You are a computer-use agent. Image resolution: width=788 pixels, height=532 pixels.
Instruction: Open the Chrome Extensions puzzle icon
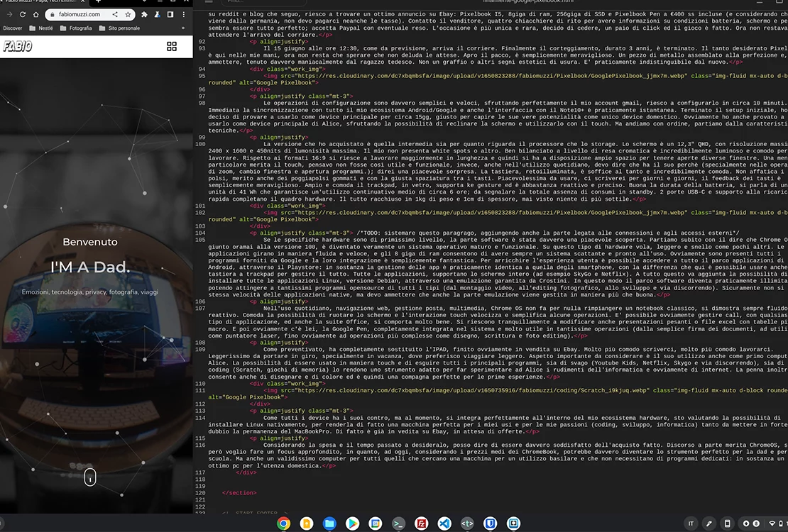coord(145,14)
